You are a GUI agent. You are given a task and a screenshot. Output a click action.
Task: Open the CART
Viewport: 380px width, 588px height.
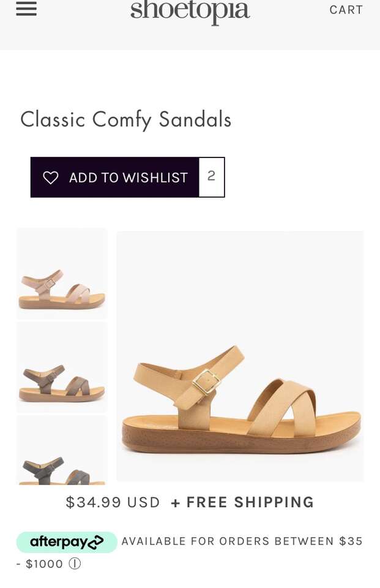[346, 10]
